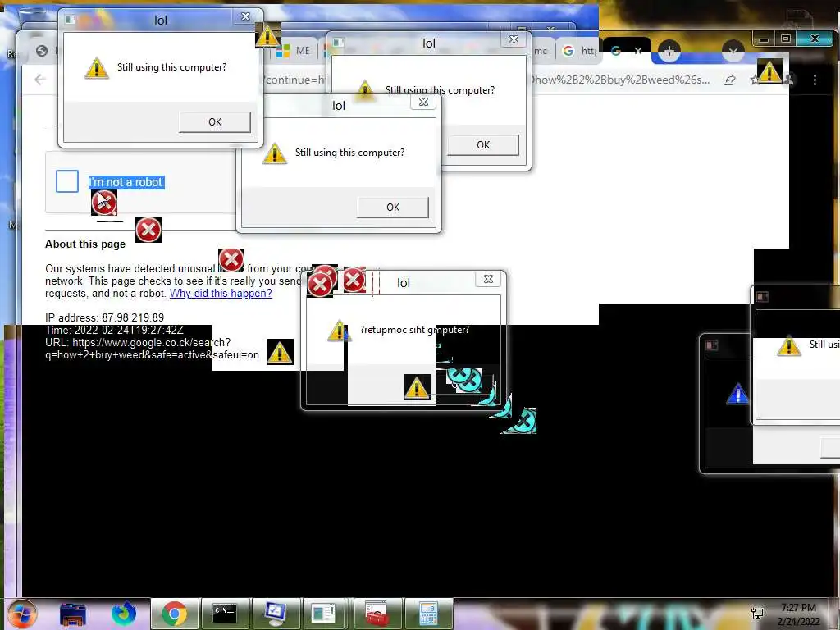Viewport: 840px width, 630px height.
Task: Open a new tab with the plus button
Action: pos(669,52)
